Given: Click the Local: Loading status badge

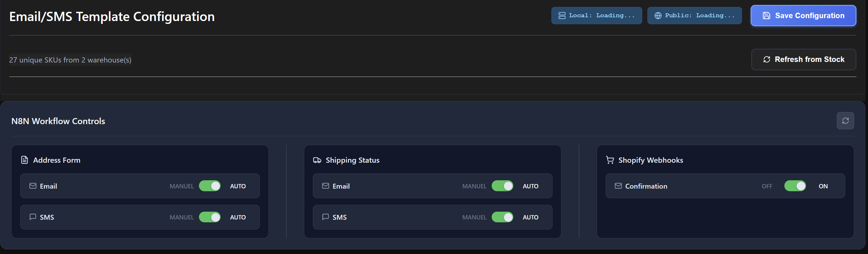Looking at the screenshot, I should 596,16.
